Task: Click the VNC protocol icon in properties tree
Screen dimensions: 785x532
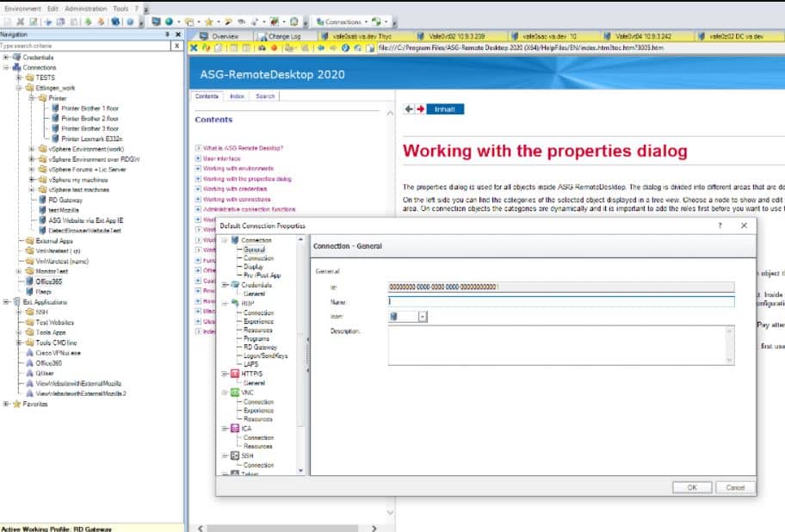Action: point(235,393)
